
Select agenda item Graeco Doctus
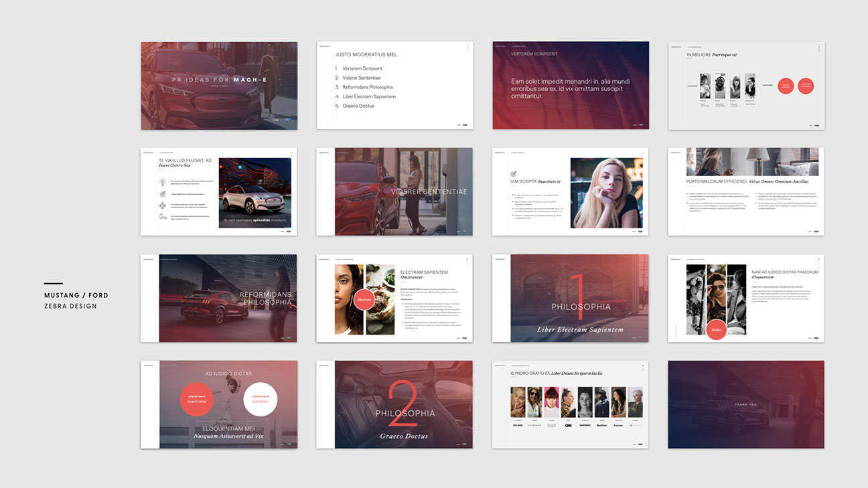[x=358, y=106]
